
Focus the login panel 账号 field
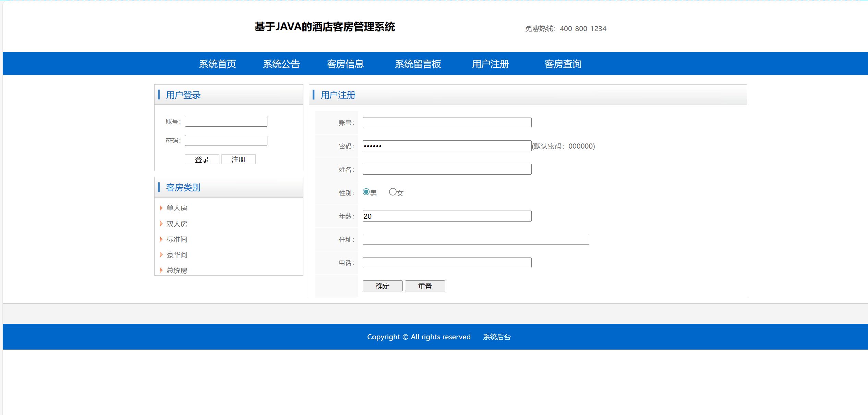(226, 121)
